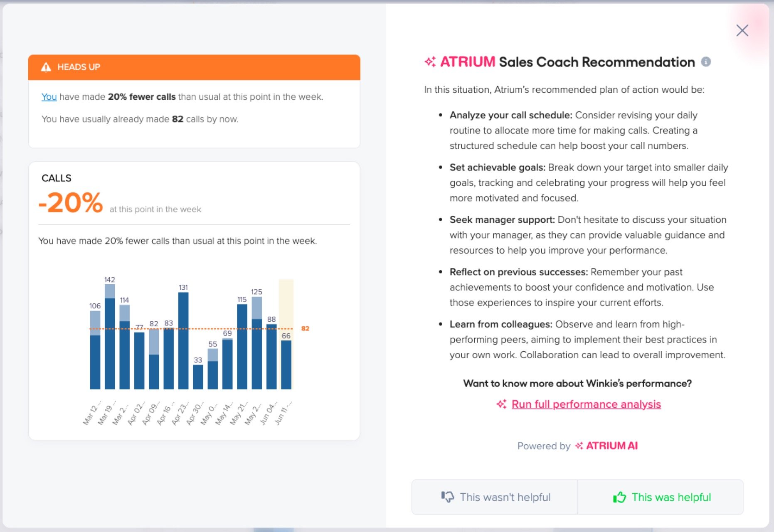Run full performance analysis
774x532 pixels.
586,404
